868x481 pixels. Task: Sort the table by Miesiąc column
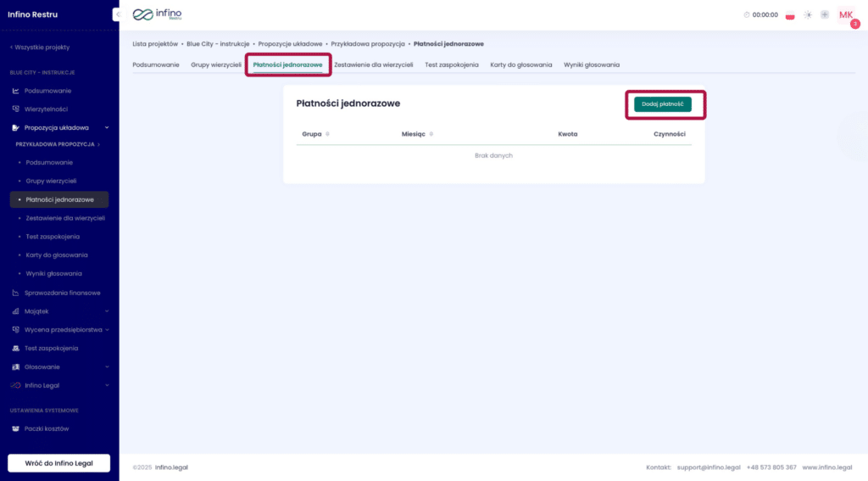(x=431, y=134)
